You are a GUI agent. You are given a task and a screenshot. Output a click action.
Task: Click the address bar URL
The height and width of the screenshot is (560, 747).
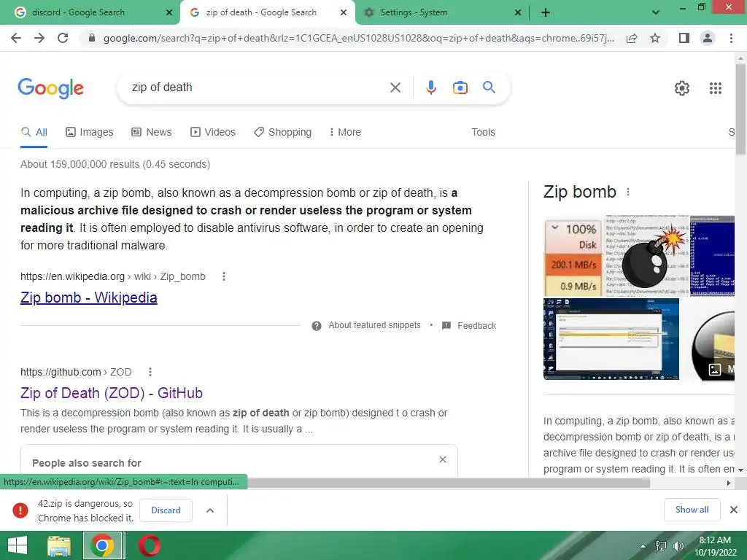pyautogui.click(x=358, y=38)
